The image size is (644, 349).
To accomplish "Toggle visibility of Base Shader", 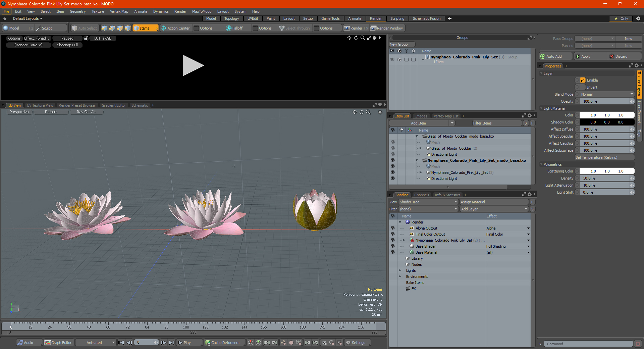I will (x=392, y=246).
